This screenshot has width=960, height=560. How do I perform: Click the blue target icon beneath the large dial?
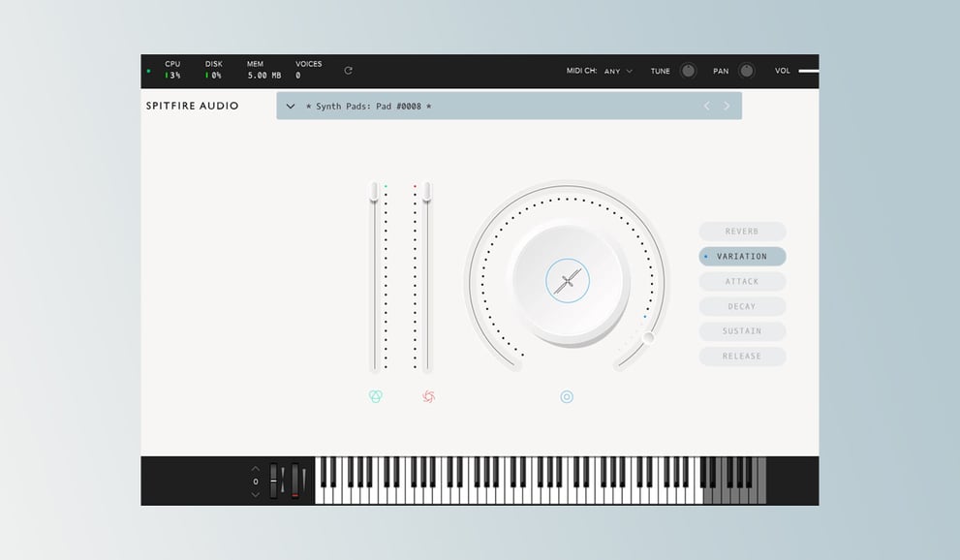[x=567, y=396]
